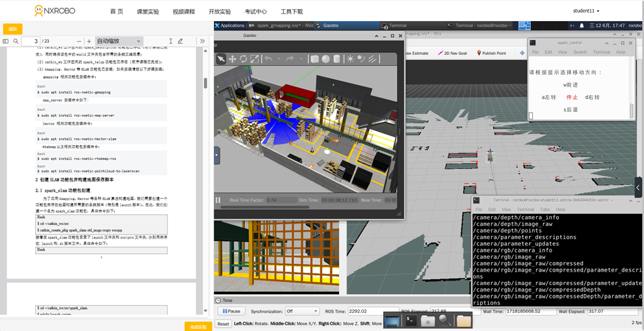Toggle the PDF viewer sidebar
This screenshot has height=331, width=644.
click(x=6, y=42)
